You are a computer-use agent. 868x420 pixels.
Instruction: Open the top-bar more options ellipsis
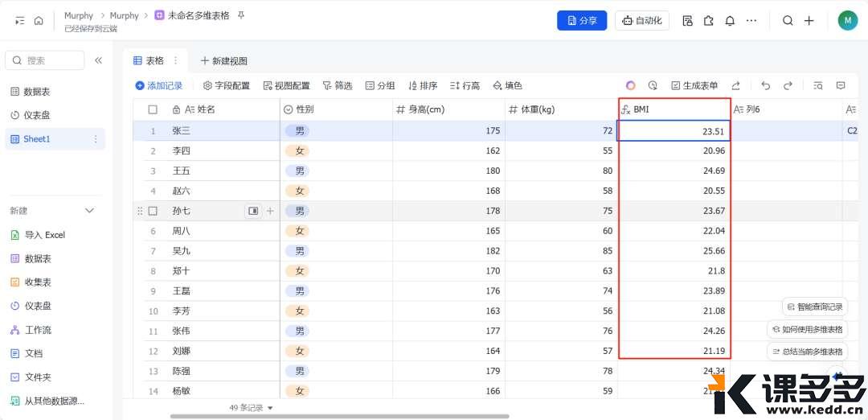(x=751, y=20)
